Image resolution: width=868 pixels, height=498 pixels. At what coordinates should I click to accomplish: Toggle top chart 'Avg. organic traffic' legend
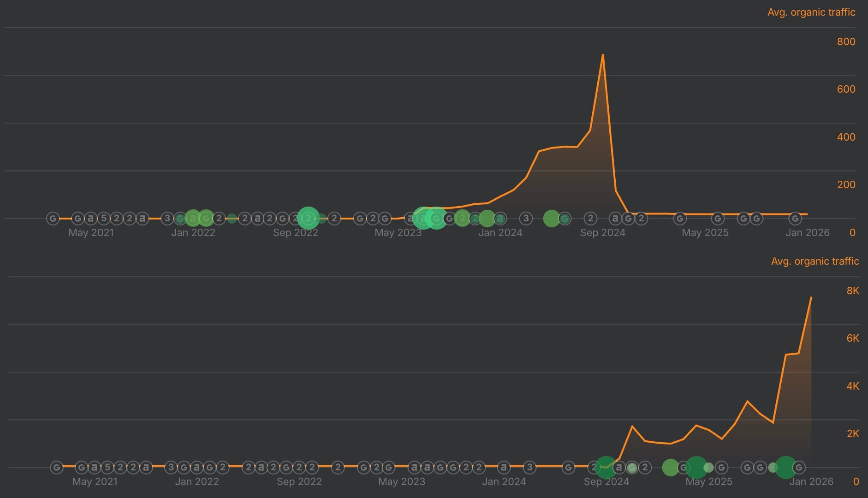pos(811,12)
